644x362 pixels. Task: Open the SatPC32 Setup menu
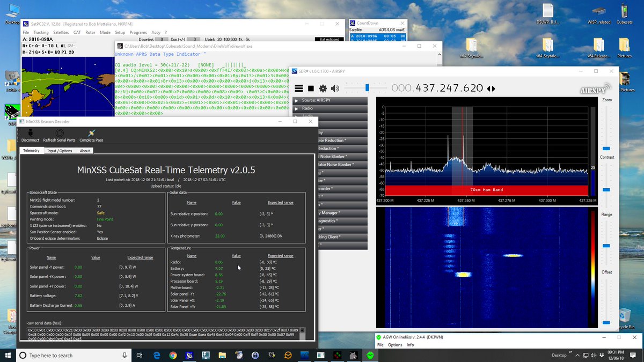click(120, 32)
